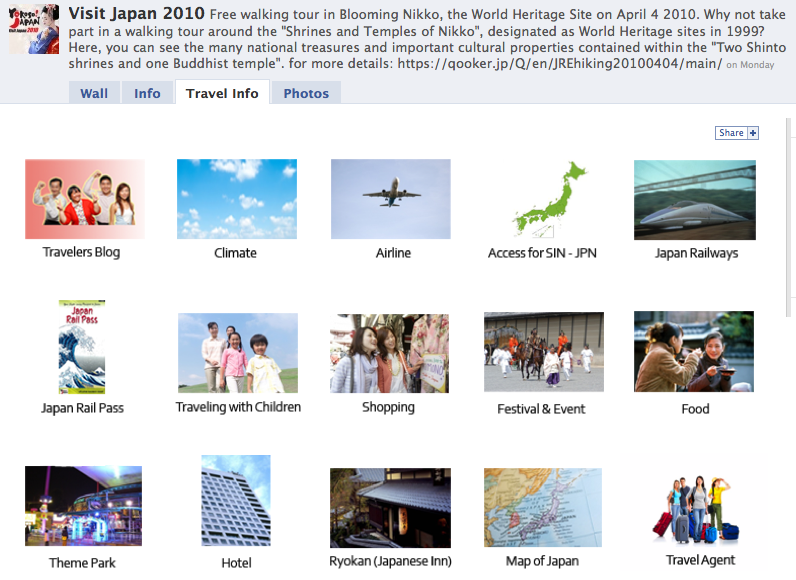Open the Airline airplane image
The height and width of the screenshot is (580, 796).
390,199
